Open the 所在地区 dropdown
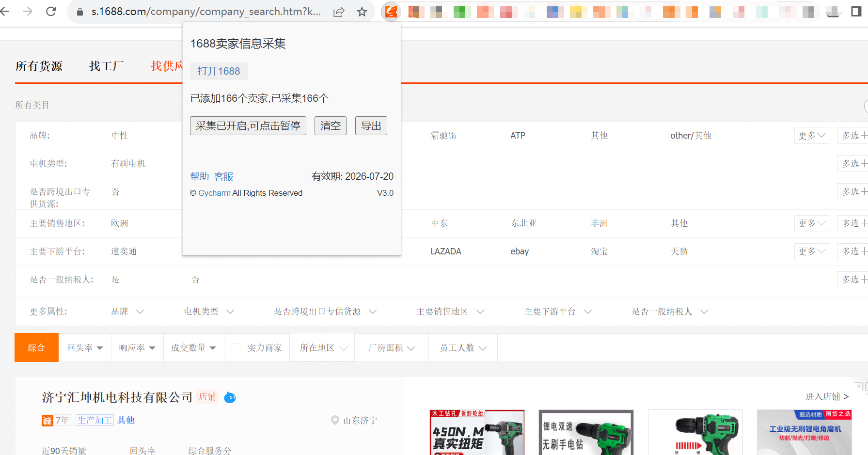Viewport: 868px width, 455px height. pyautogui.click(x=323, y=347)
